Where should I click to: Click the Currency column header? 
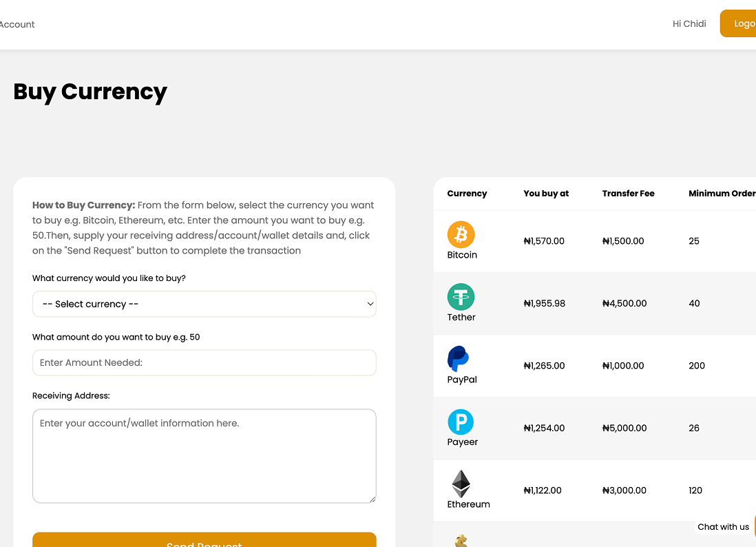467,194
